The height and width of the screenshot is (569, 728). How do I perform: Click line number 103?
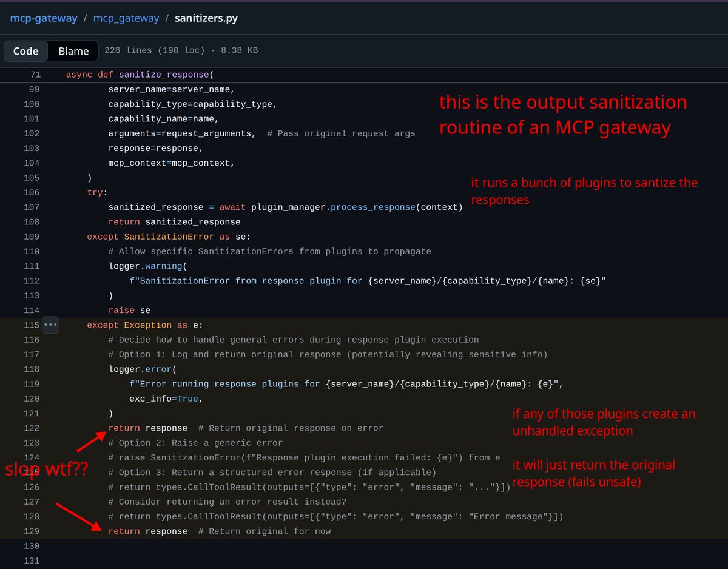point(32,148)
